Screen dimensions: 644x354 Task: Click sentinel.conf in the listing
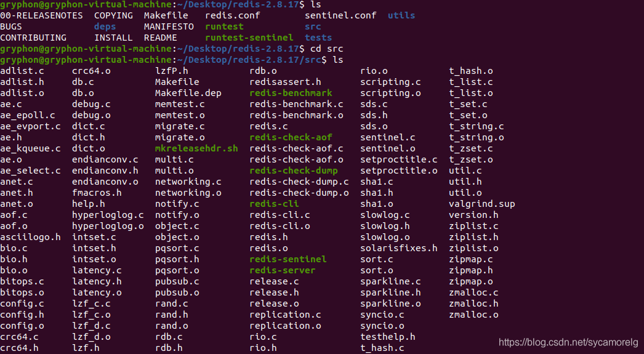(x=340, y=15)
